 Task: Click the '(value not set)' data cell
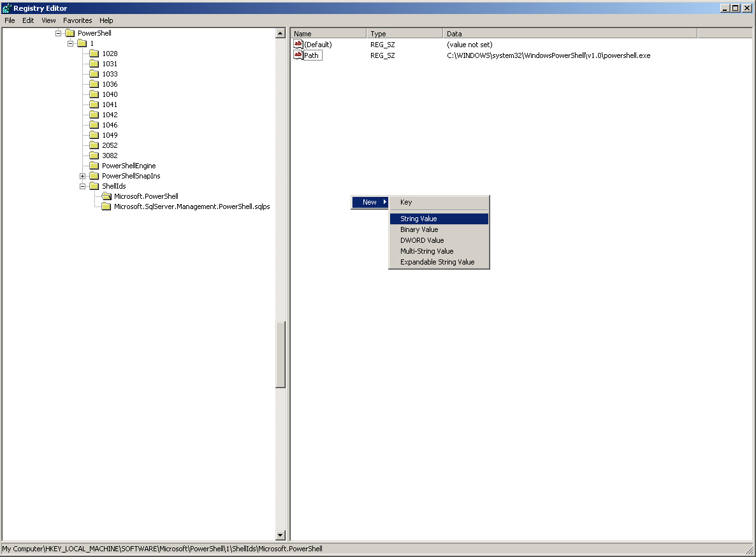(x=470, y=45)
